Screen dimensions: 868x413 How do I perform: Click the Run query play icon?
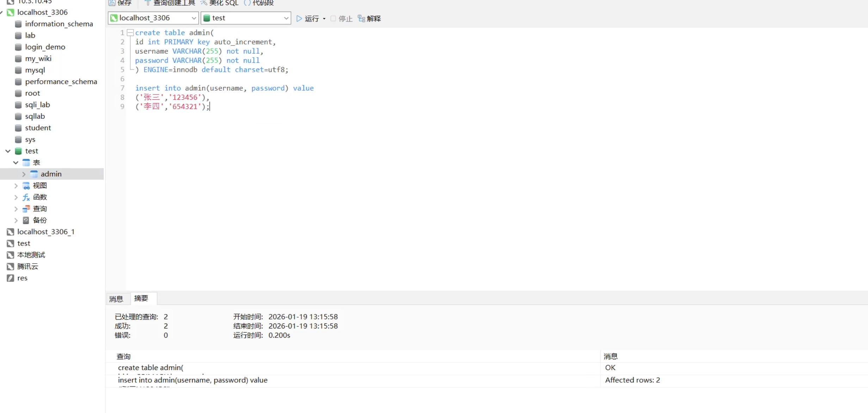(x=299, y=18)
